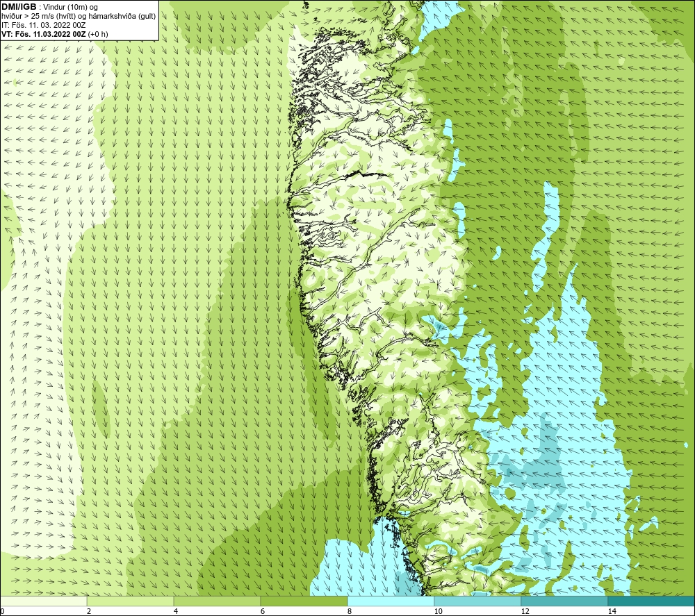The width and height of the screenshot is (695, 616).
Task: Click the legend value "6"
Action: click(263, 611)
